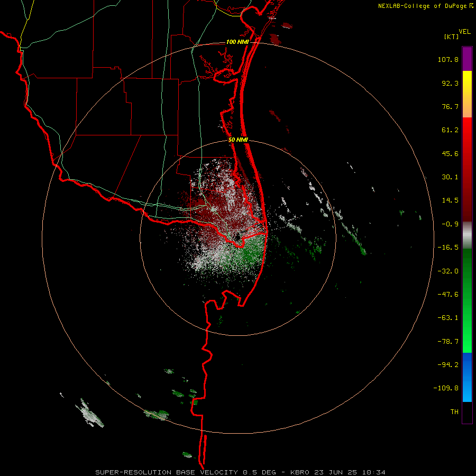476x476 pixels.
Task: Click the -94.2 legend value
Action: [x=448, y=364]
